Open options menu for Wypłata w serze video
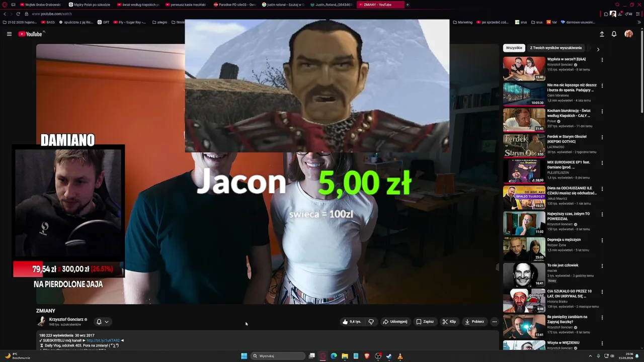 tap(602, 60)
